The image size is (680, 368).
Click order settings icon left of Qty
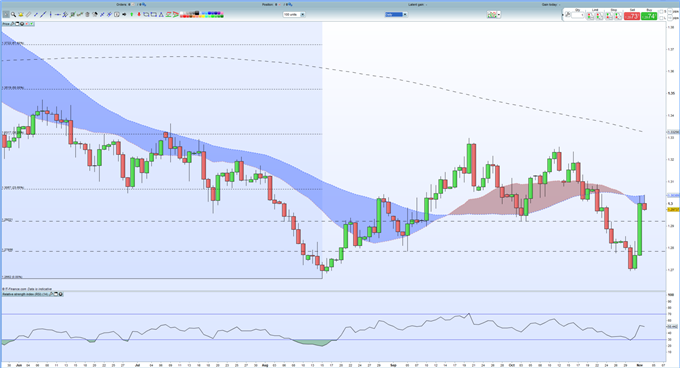pos(568,15)
